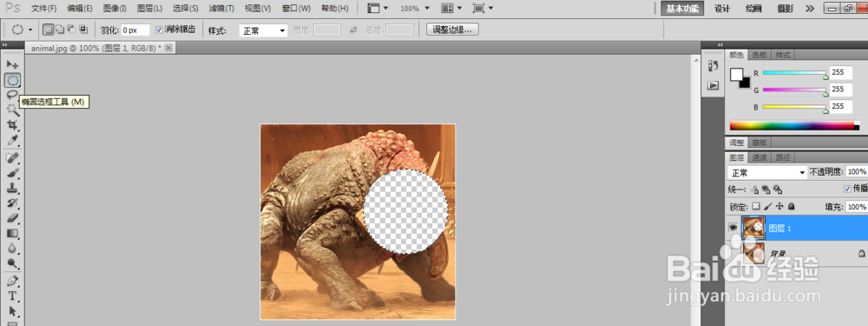Collapse the right panels with double arrow
The image size is (868, 326).
720,44
